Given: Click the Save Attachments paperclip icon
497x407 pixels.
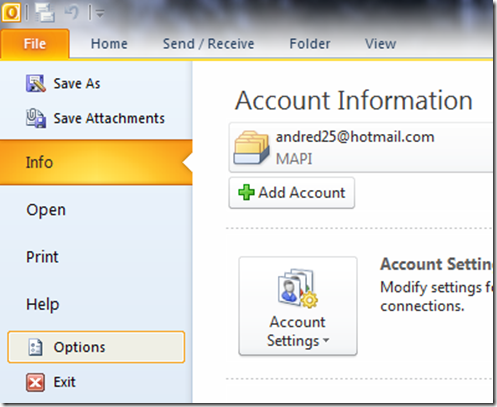Looking at the screenshot, I should click(x=36, y=118).
